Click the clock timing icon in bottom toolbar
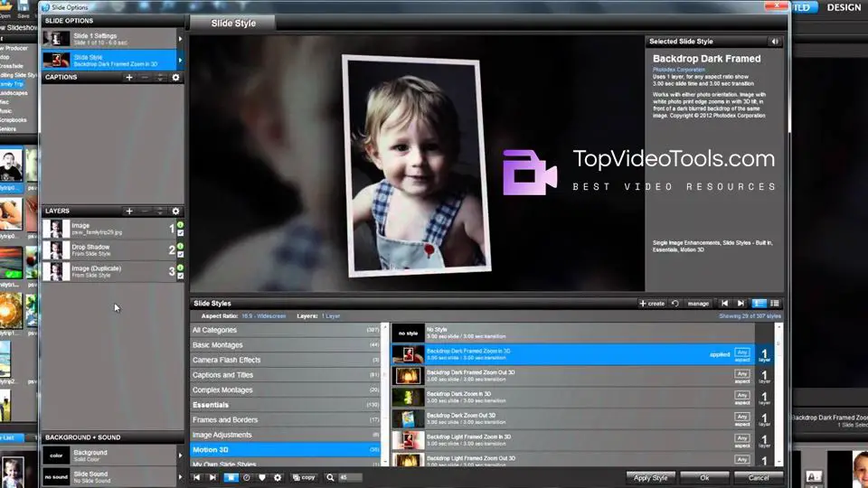The width and height of the screenshot is (868, 488). tap(246, 477)
